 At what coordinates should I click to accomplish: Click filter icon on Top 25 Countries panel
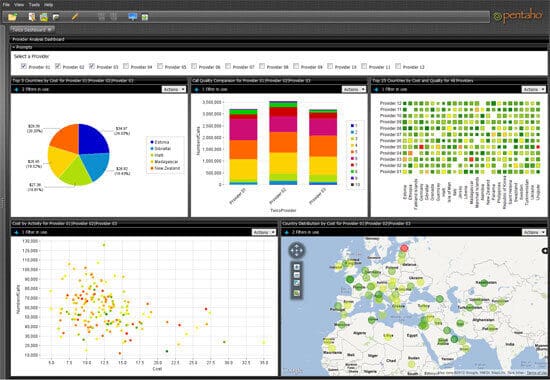tap(376, 89)
